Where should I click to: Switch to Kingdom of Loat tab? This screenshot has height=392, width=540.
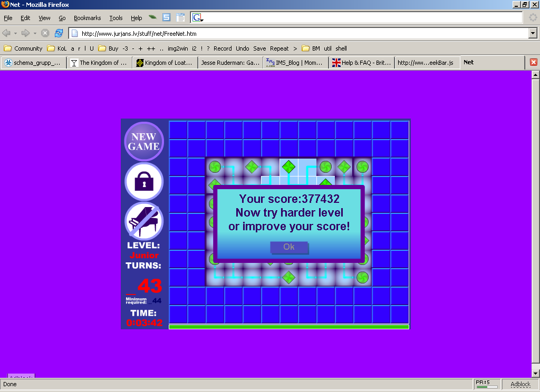165,63
